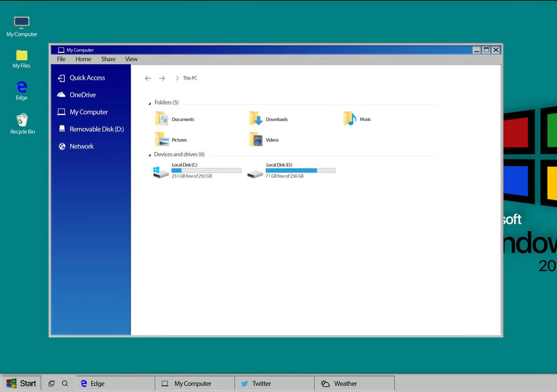Select the Documents folder icon

coord(162,119)
